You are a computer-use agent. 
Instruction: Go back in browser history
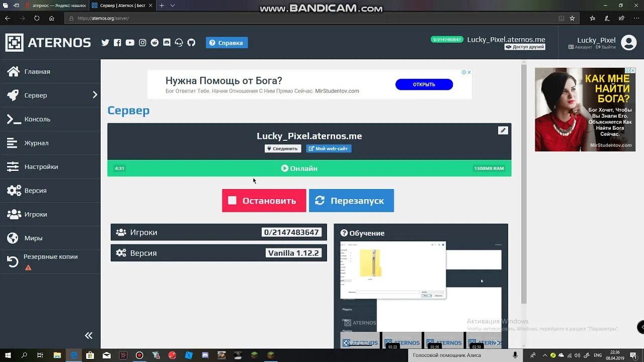(x=7, y=18)
